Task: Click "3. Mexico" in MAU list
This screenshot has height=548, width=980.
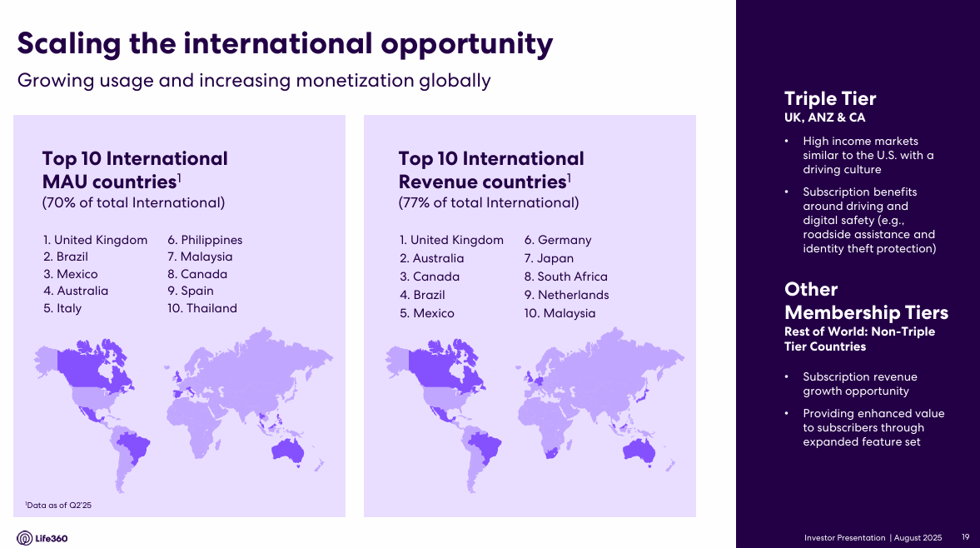Action: pyautogui.click(x=71, y=274)
